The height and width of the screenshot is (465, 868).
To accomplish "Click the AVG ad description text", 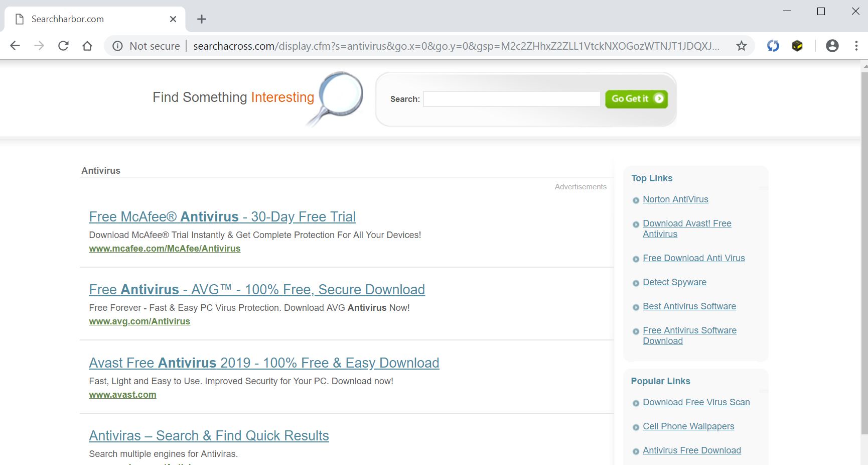I will click(249, 308).
